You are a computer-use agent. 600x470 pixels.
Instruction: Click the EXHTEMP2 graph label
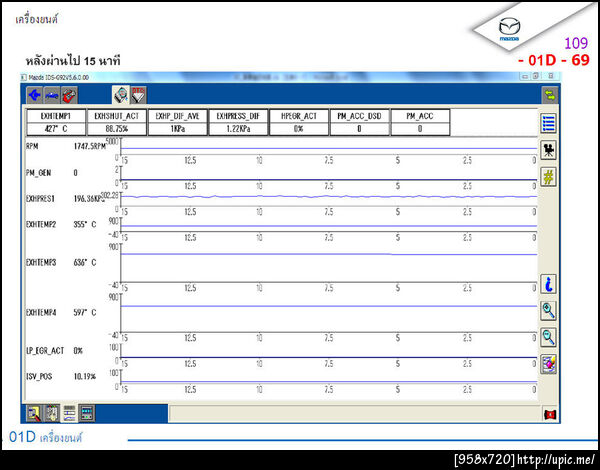[x=41, y=224]
